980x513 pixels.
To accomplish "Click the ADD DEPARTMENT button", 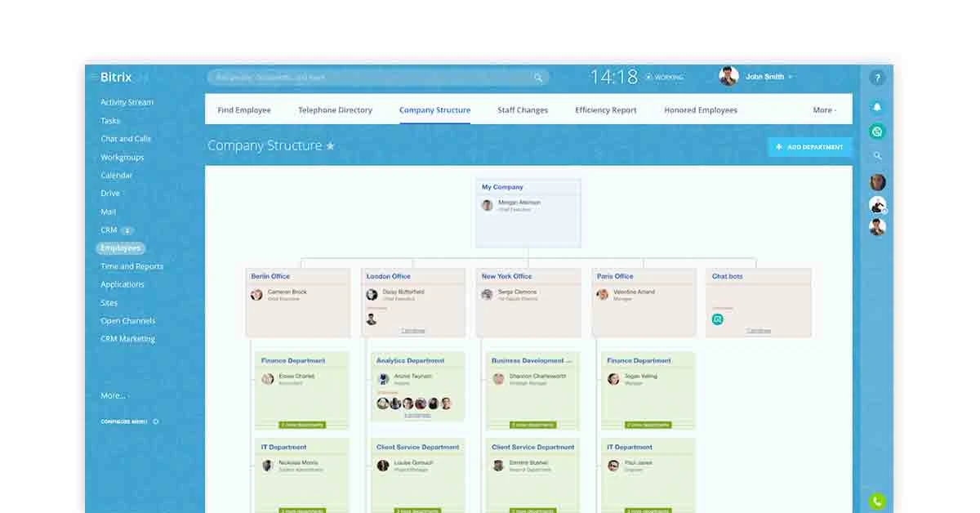I will tap(809, 146).
